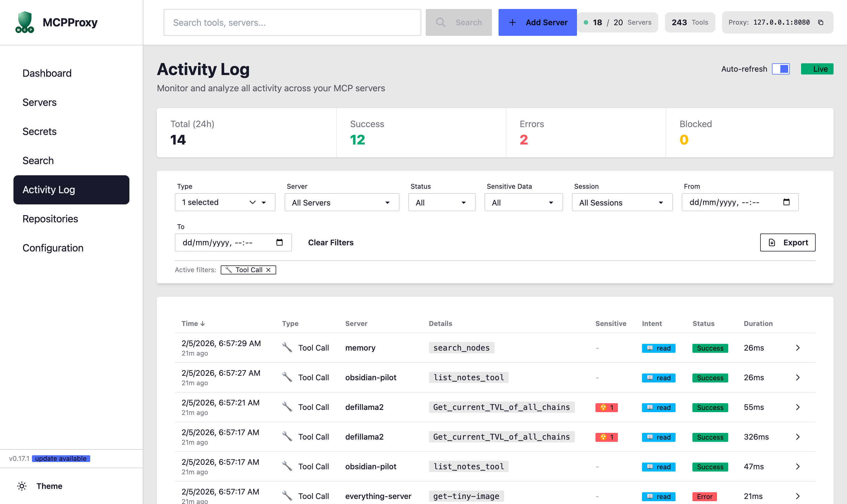The width and height of the screenshot is (847, 504).
Task: Open the Sensitive Data filter dropdown
Action: point(523,202)
